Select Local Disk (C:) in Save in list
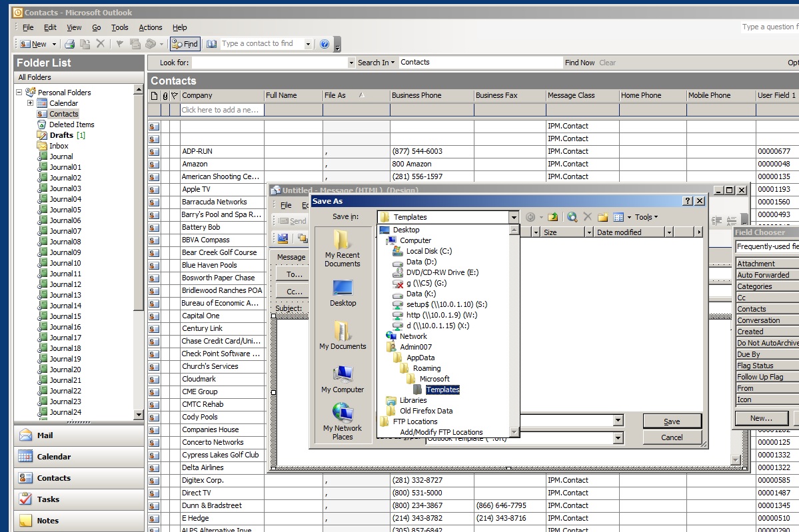Viewport: 799px width, 532px height. tap(428, 251)
